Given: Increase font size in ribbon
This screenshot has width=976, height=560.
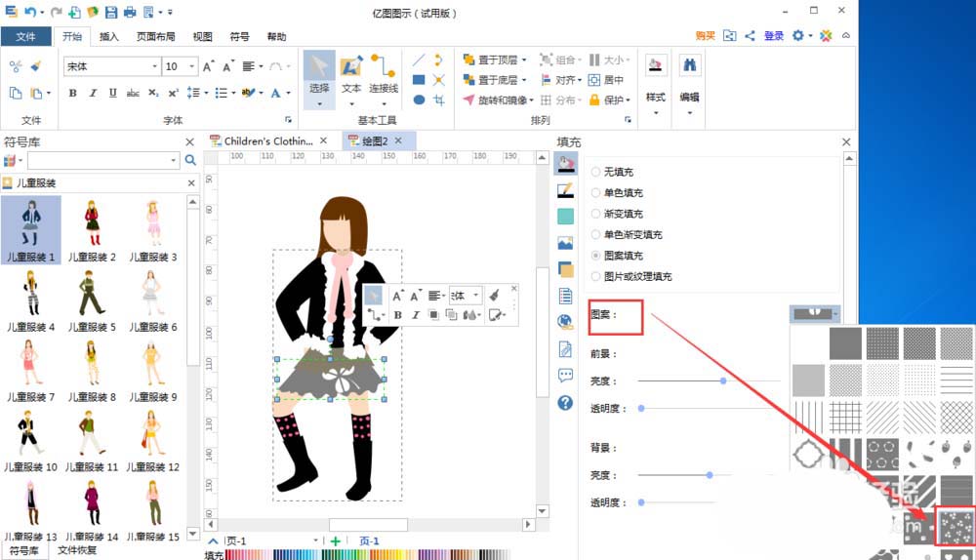Looking at the screenshot, I should 209,66.
